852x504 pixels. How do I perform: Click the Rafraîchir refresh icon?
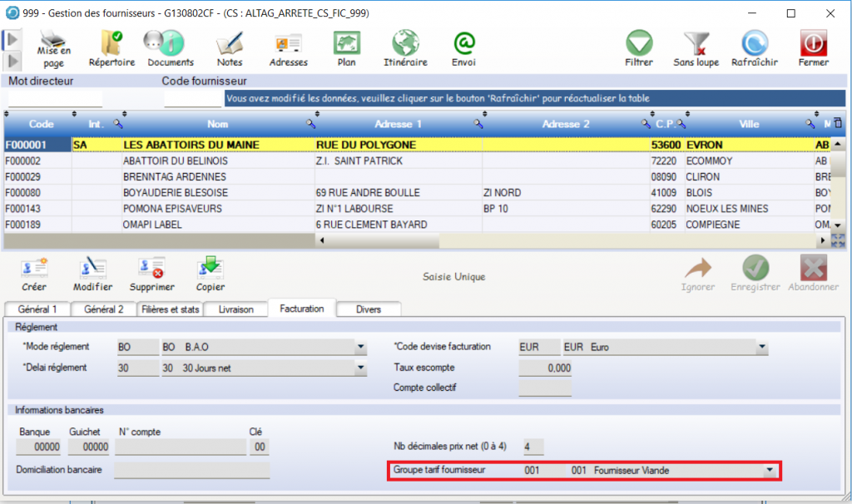pyautogui.click(x=754, y=42)
